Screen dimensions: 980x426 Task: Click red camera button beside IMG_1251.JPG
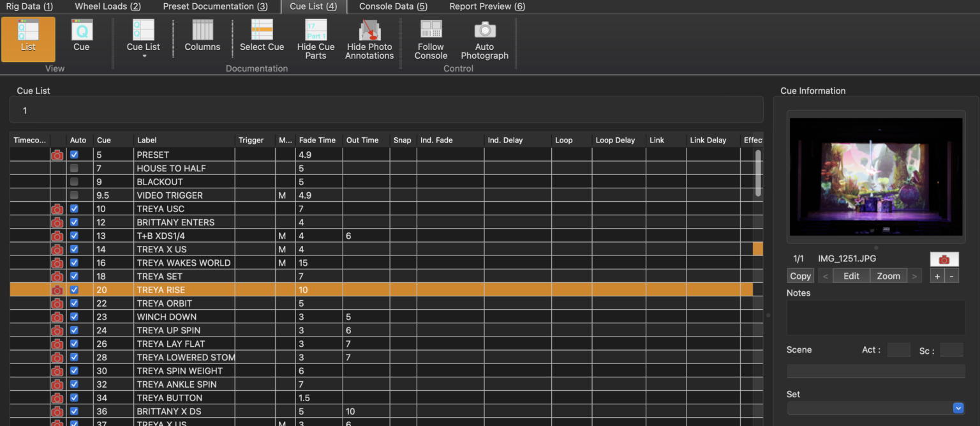(x=944, y=259)
